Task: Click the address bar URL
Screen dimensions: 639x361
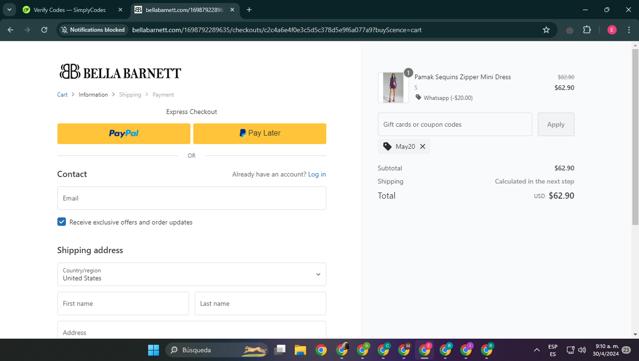Action: point(277,30)
